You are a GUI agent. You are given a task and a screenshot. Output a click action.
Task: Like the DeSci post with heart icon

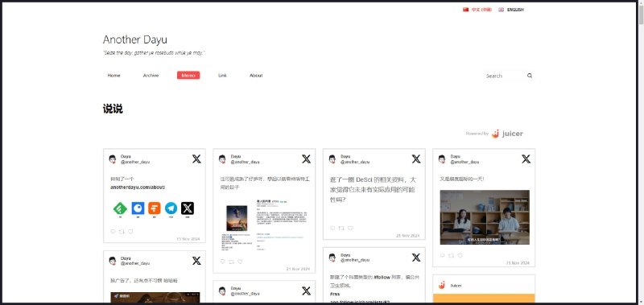[x=350, y=229]
